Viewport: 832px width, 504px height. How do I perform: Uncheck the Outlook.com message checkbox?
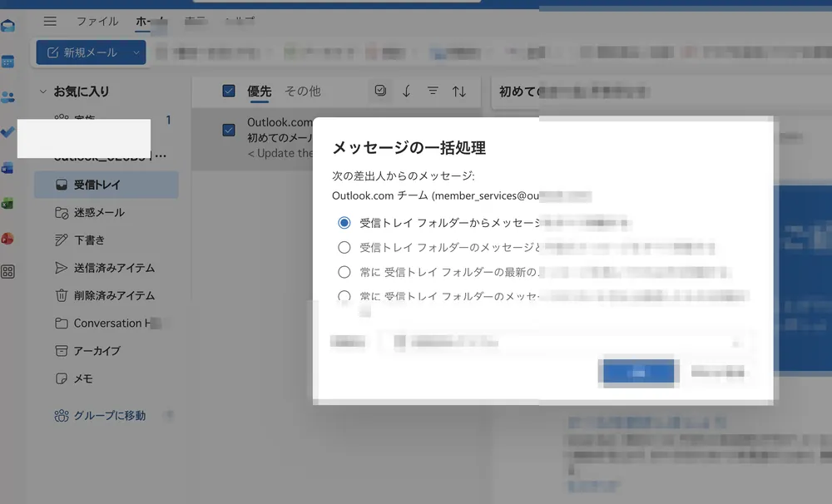(x=229, y=130)
